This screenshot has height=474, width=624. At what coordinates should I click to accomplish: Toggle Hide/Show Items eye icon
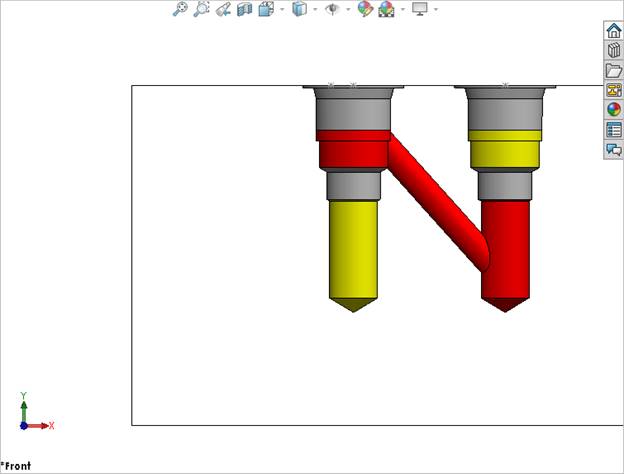[332, 9]
